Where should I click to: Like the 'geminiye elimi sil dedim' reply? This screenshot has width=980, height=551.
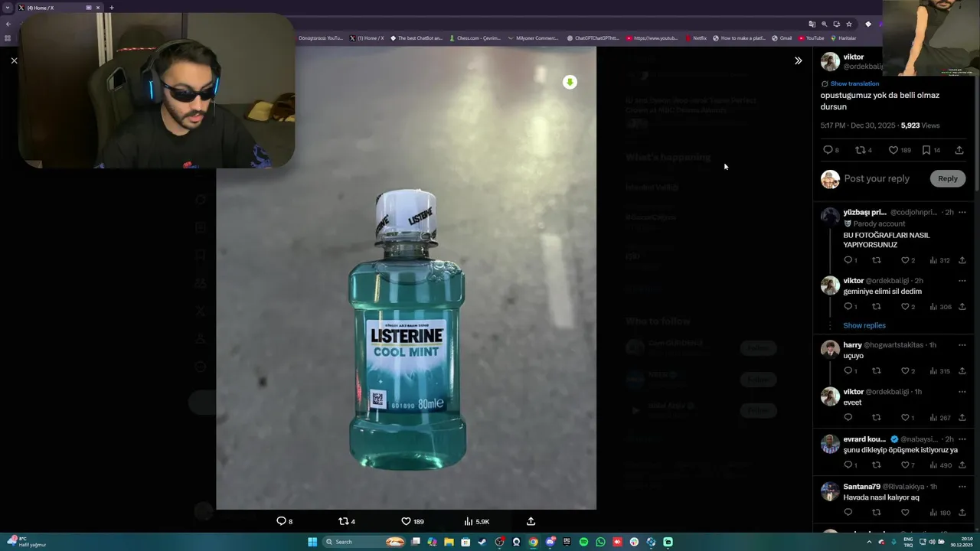pos(906,307)
